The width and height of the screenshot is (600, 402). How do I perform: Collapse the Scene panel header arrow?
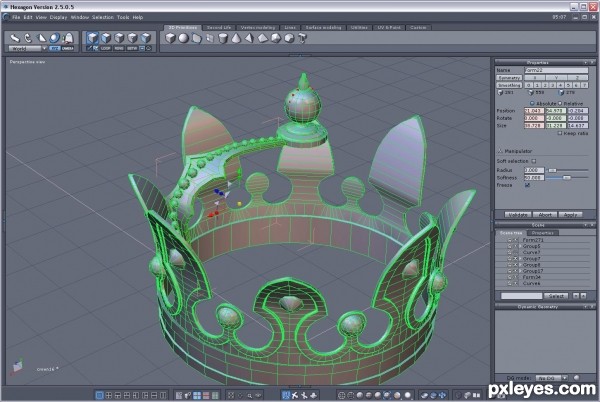[585, 225]
